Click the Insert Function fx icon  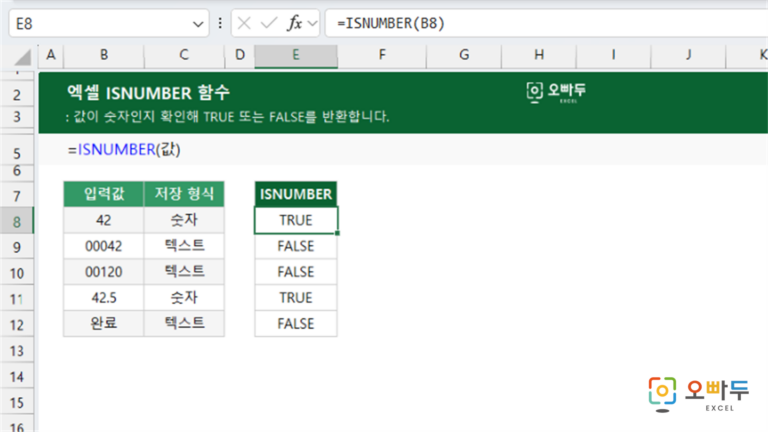[x=294, y=23]
